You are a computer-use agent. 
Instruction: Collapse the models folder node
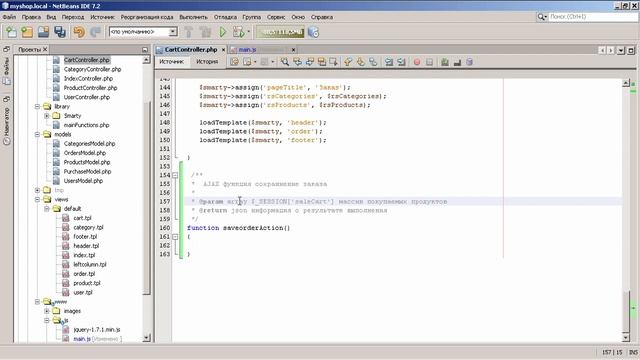37,134
